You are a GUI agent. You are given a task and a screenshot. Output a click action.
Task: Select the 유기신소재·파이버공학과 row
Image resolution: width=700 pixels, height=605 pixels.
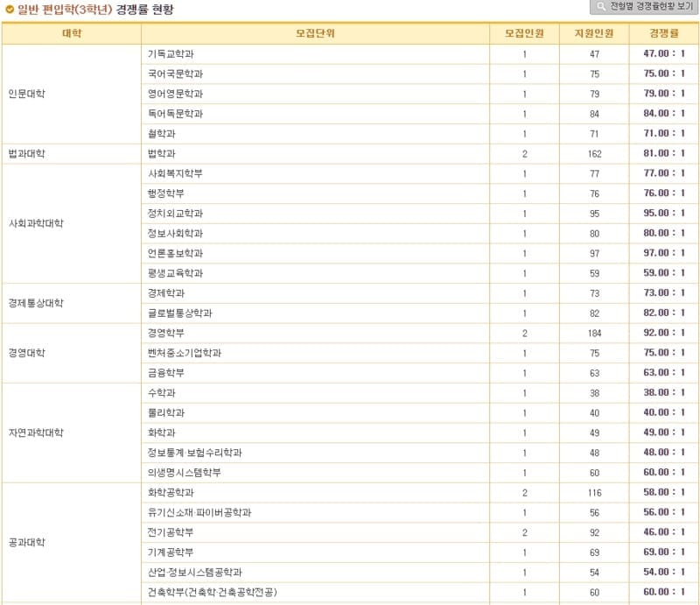pos(420,512)
